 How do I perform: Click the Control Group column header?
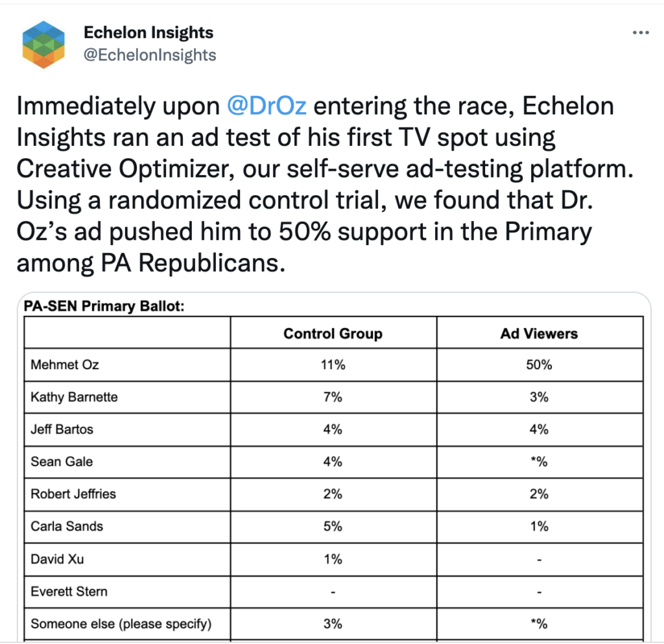pos(333,333)
